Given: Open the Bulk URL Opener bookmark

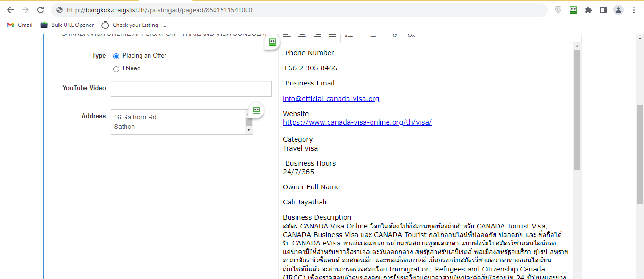Looking at the screenshot, I should [x=67, y=25].
